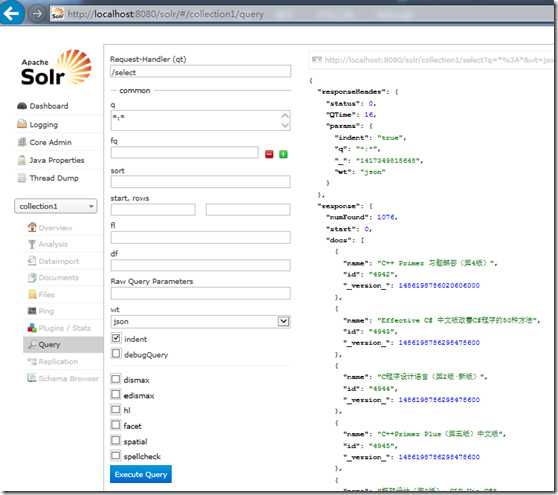Click the Files folder icon
Viewport: 558px width, 495px height.
(x=32, y=294)
